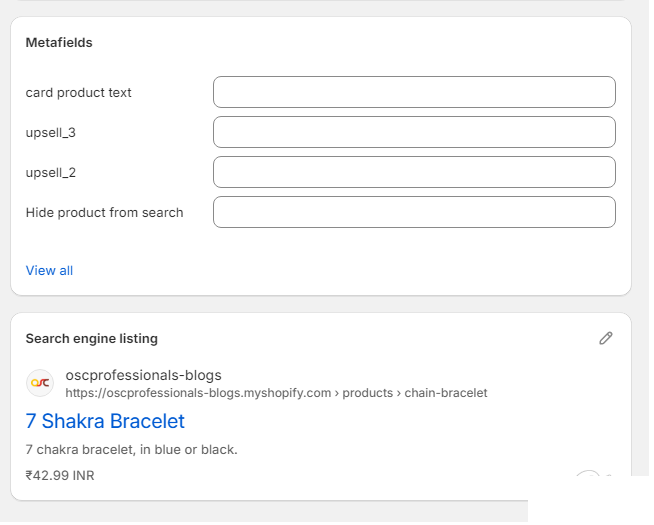
Task: Click the pencil edit icon for search listing
Action: [605, 338]
